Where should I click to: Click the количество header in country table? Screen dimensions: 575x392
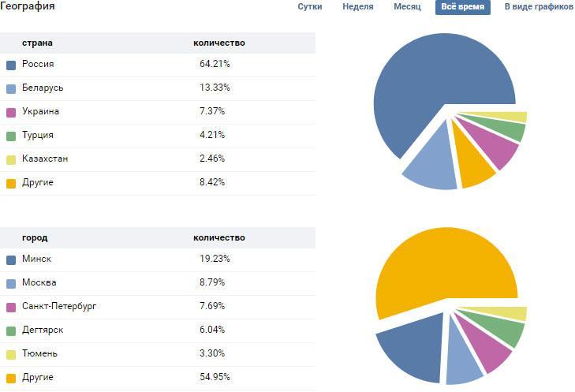pyautogui.click(x=219, y=43)
